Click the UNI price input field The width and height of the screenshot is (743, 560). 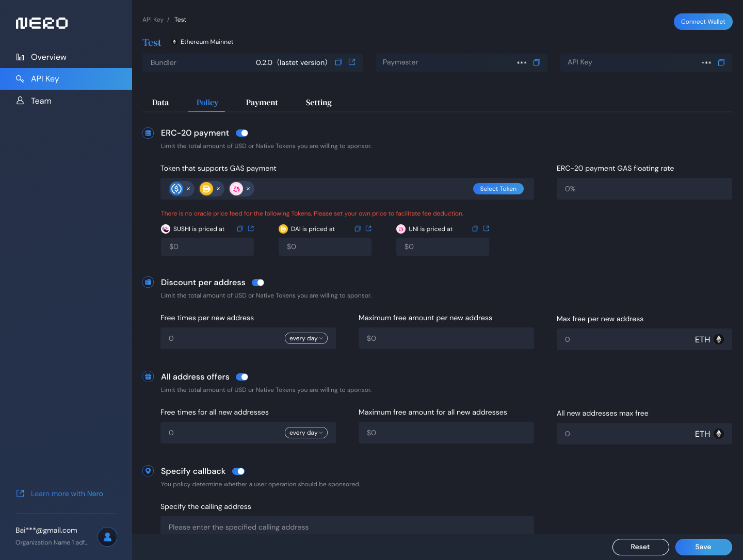[443, 246]
